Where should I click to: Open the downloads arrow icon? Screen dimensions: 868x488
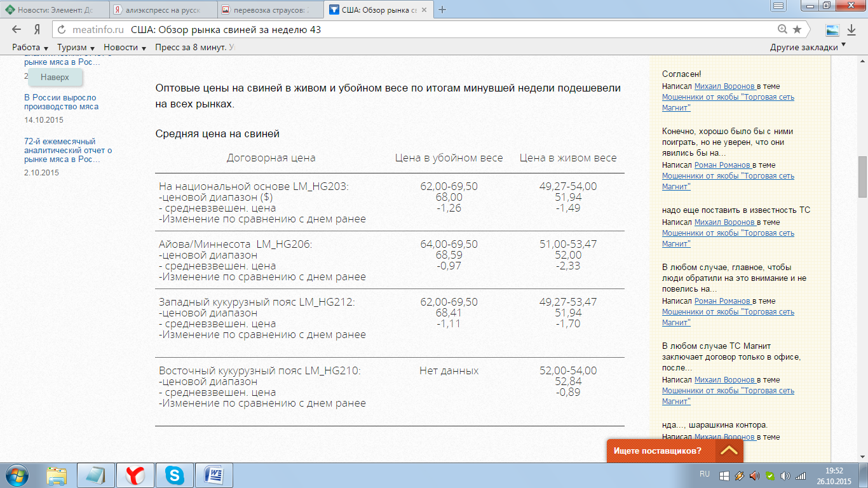pos(851,30)
